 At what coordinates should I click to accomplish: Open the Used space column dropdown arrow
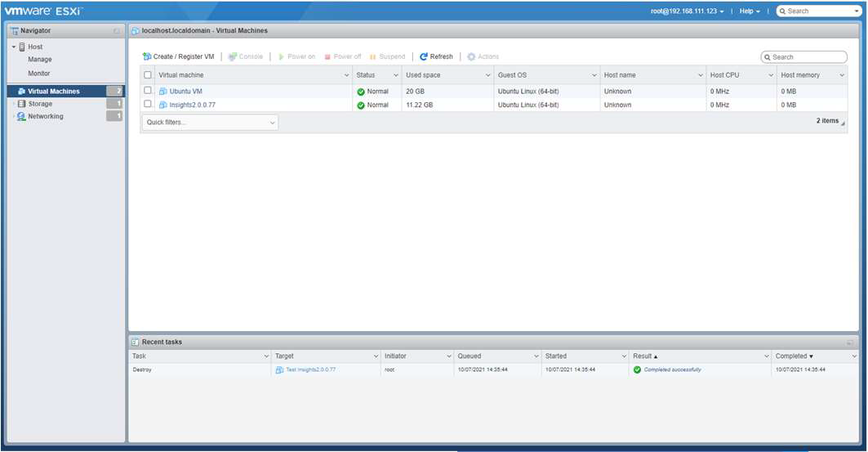487,75
